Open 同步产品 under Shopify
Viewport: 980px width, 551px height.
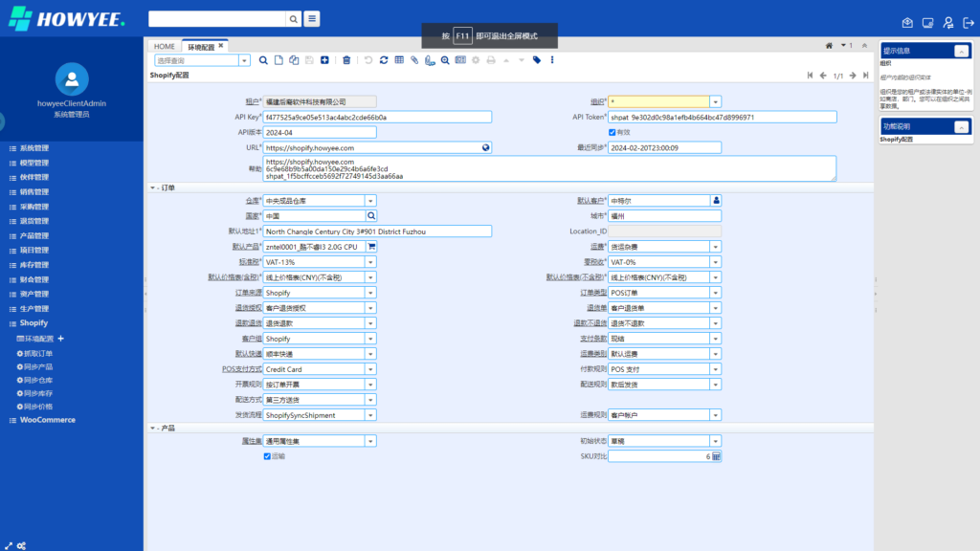click(35, 366)
